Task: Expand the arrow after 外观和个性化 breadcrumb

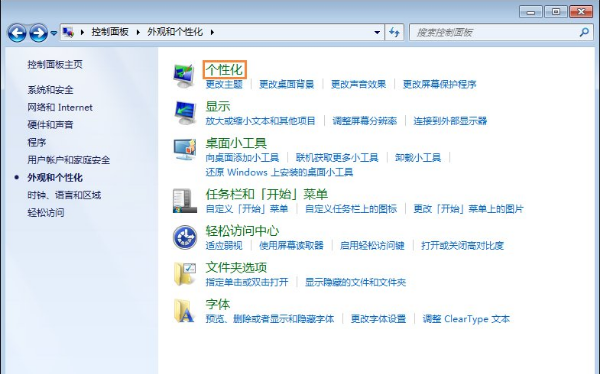Action: [212, 32]
